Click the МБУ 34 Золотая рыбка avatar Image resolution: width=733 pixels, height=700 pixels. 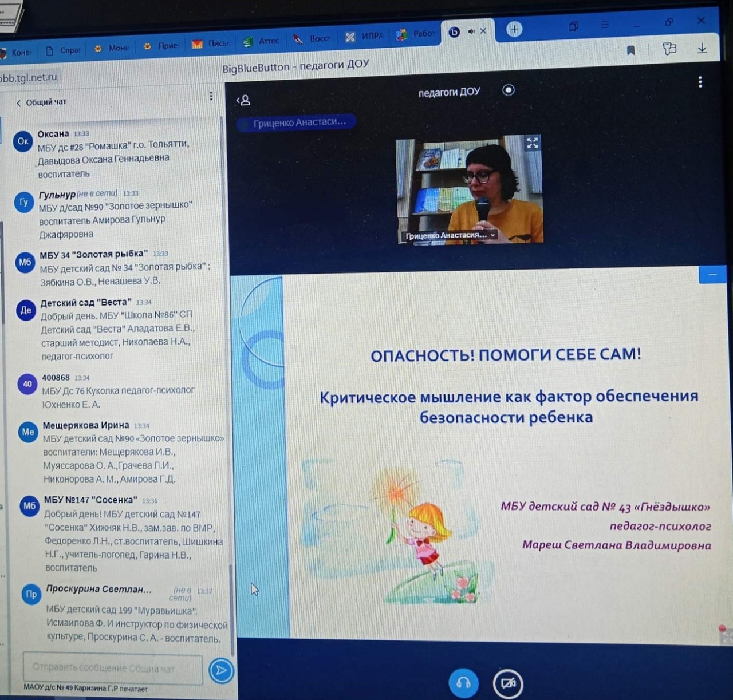click(25, 262)
